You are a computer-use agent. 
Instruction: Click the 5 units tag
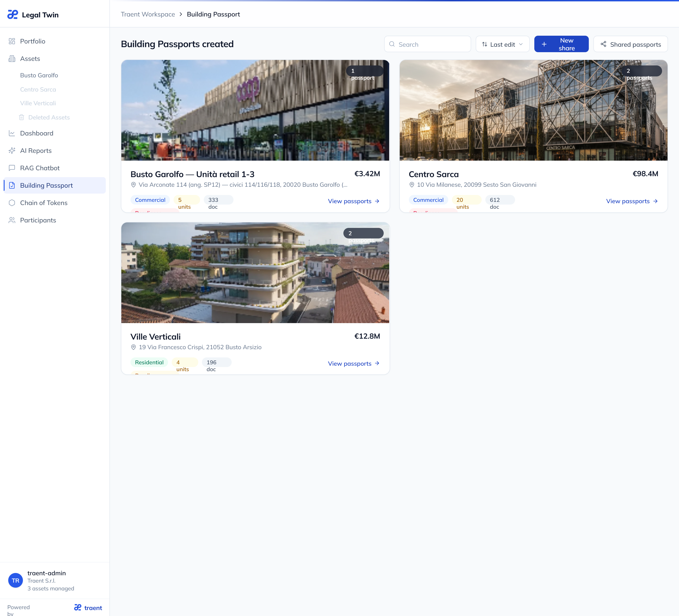[187, 200]
